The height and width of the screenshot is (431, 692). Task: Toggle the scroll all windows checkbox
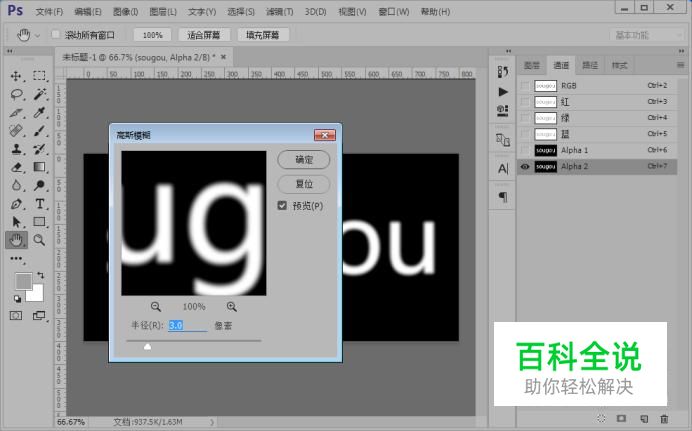coord(56,34)
